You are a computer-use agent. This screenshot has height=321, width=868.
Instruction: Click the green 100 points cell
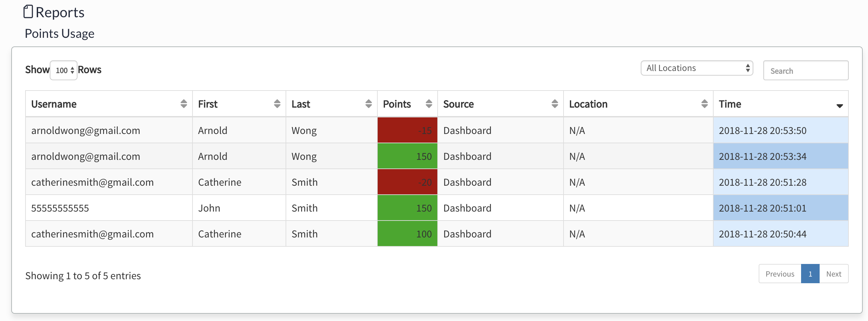pos(407,234)
